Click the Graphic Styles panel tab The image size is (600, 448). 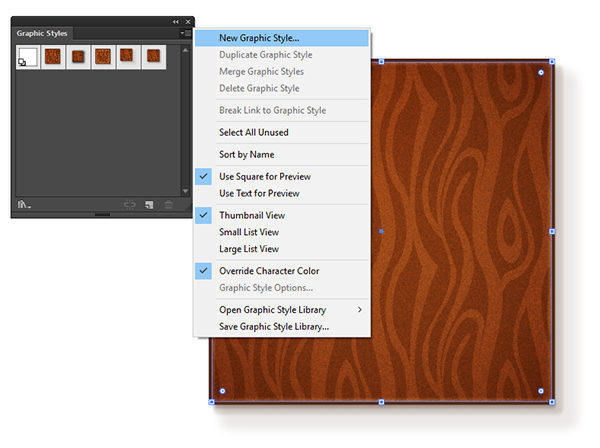pos(42,33)
